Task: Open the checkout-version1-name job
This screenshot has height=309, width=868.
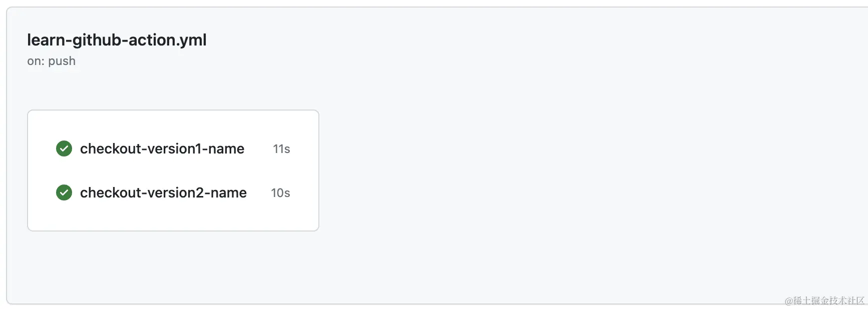Action: point(162,148)
